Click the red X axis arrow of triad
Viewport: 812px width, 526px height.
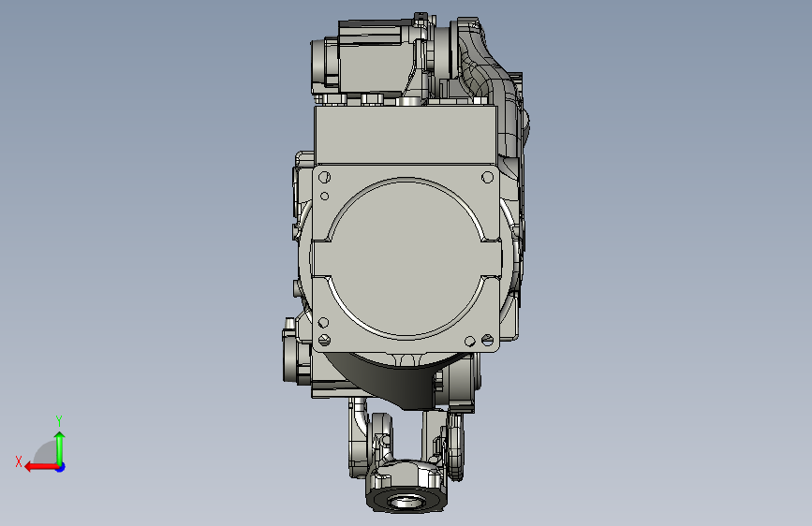pyautogui.click(x=41, y=467)
